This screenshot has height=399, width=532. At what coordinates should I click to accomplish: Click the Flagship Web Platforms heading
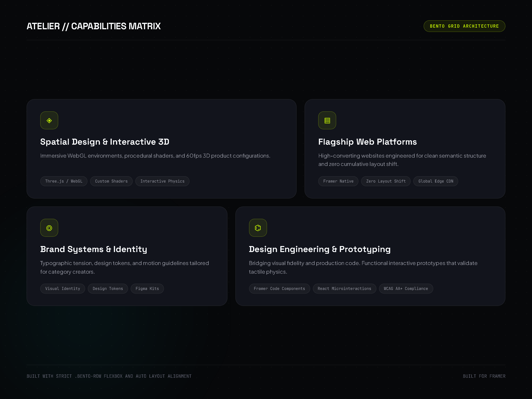point(367,142)
